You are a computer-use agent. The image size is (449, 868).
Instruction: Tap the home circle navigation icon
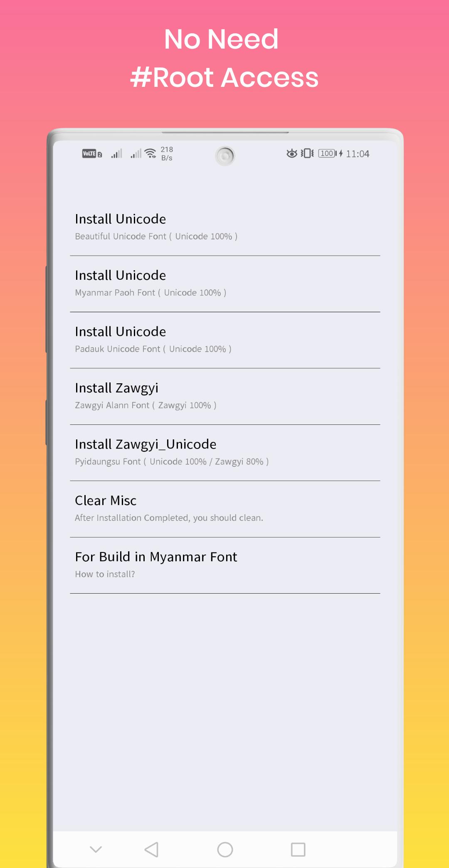coord(225,849)
